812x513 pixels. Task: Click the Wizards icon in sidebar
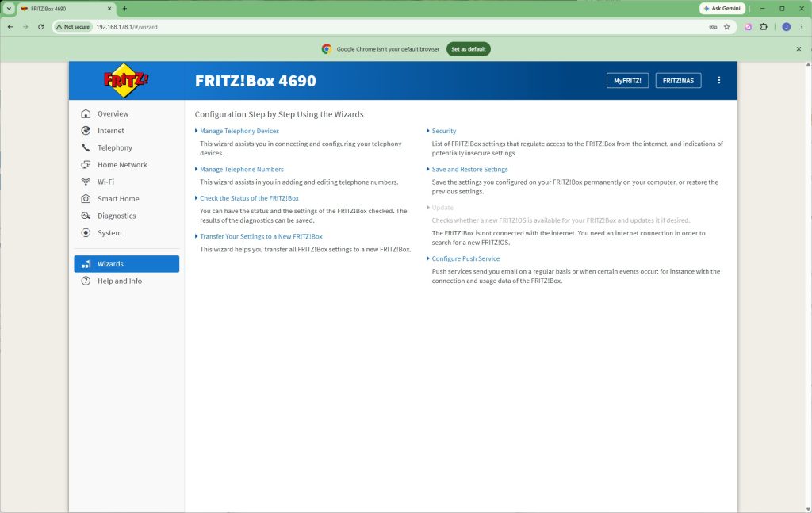tap(86, 264)
